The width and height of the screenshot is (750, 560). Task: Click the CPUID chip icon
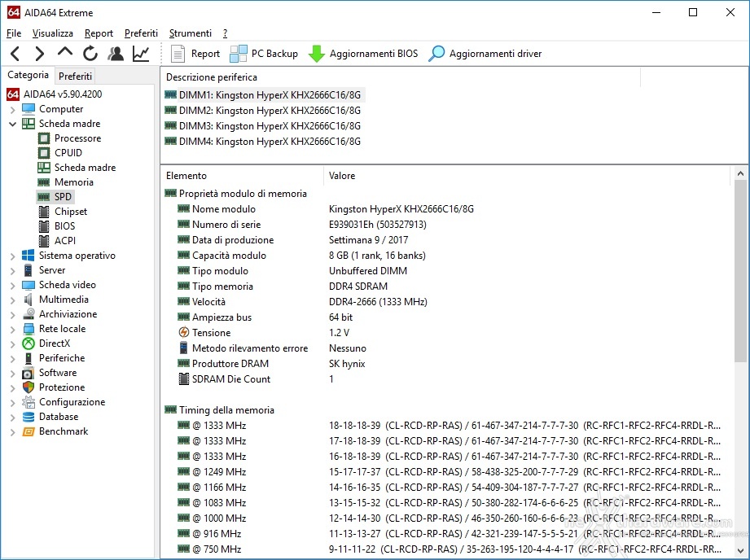click(43, 153)
